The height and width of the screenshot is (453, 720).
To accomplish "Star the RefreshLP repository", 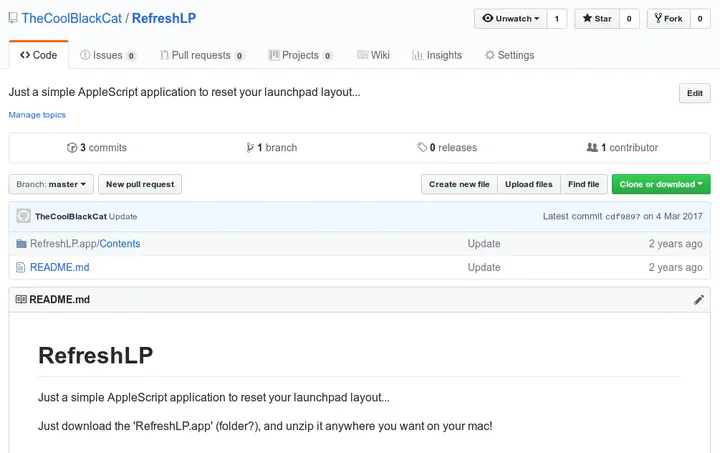I will [599, 18].
